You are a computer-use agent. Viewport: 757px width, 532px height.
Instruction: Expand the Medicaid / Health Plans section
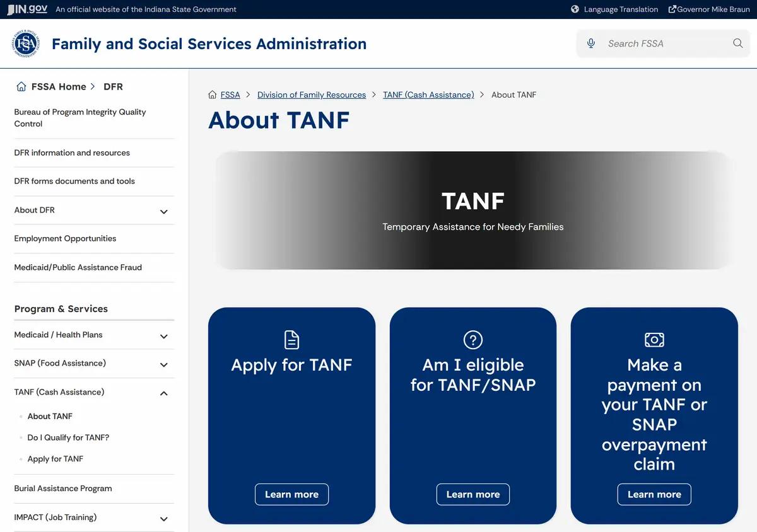(x=164, y=337)
